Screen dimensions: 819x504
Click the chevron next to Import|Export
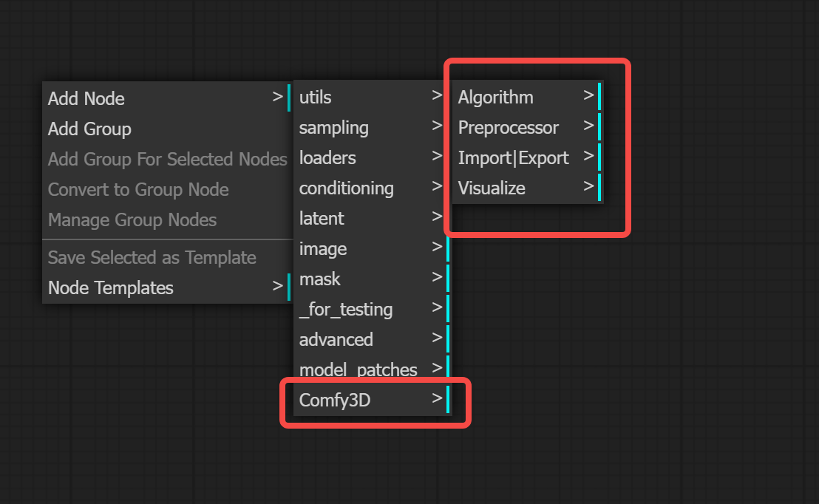tap(588, 156)
